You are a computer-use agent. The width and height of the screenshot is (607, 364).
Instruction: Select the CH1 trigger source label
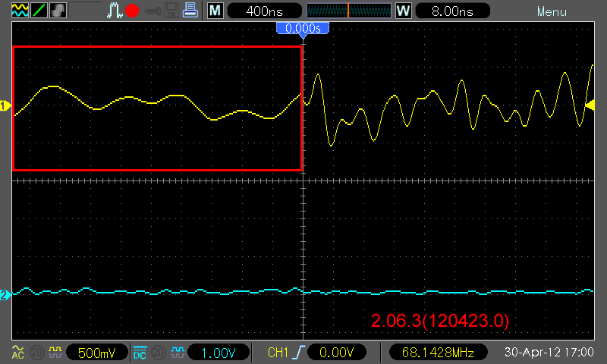278,353
